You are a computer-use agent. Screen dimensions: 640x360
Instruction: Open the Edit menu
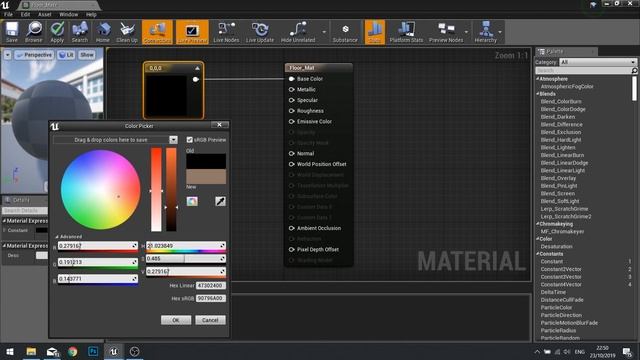25,14
